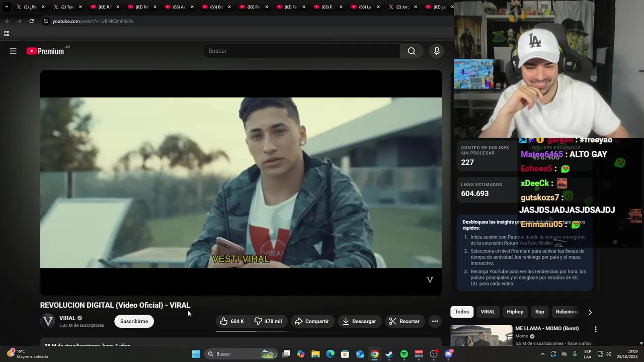644x362 pixels.
Task: Open the apps grid bookmark icon
Action: 7,34
